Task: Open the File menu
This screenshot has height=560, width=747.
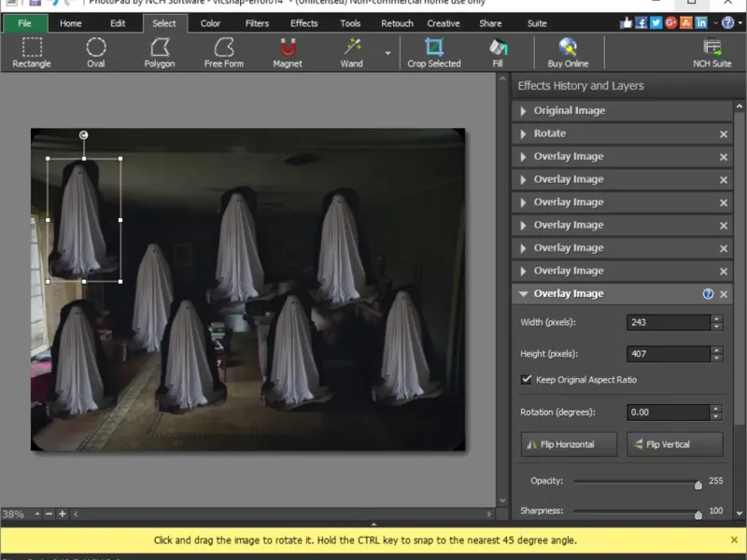Action: pyautogui.click(x=25, y=23)
